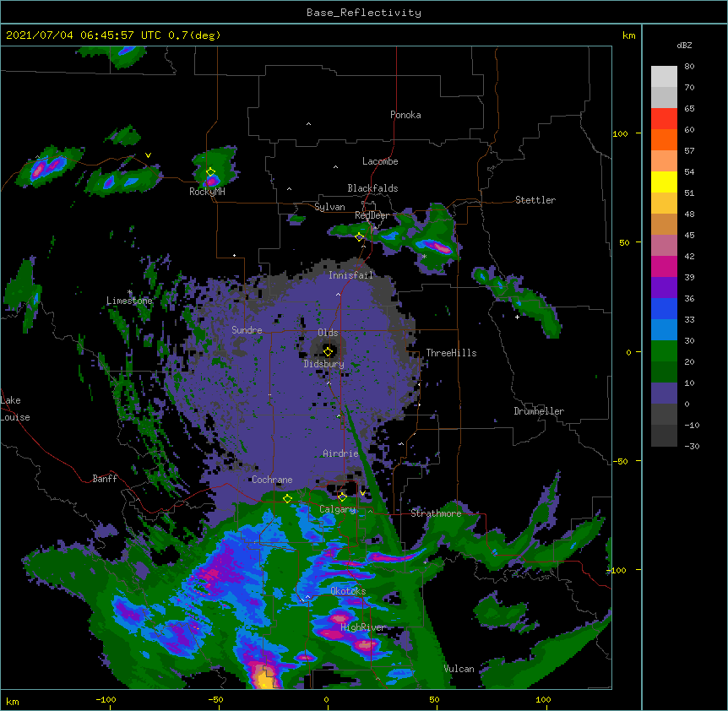
Task: Click the white asterisk above the Limestone label
Action: click(130, 292)
